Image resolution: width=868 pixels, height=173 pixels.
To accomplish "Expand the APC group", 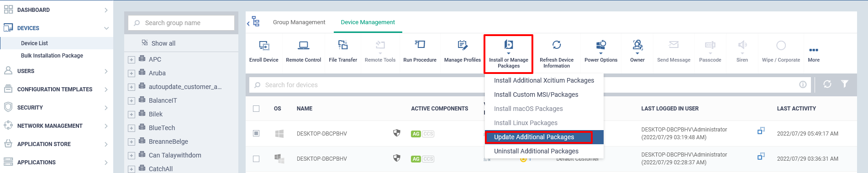I will [x=132, y=60].
